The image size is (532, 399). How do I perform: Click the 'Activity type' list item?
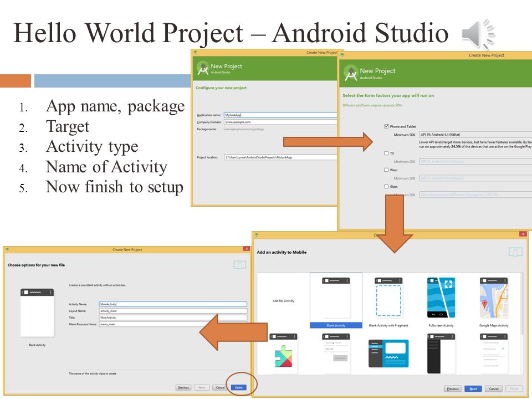(92, 147)
